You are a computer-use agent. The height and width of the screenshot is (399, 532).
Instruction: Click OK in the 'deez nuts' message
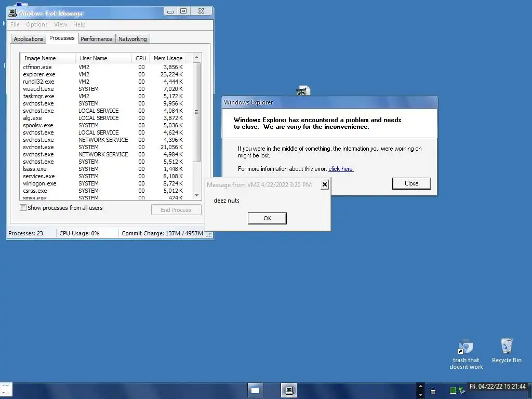click(x=267, y=218)
